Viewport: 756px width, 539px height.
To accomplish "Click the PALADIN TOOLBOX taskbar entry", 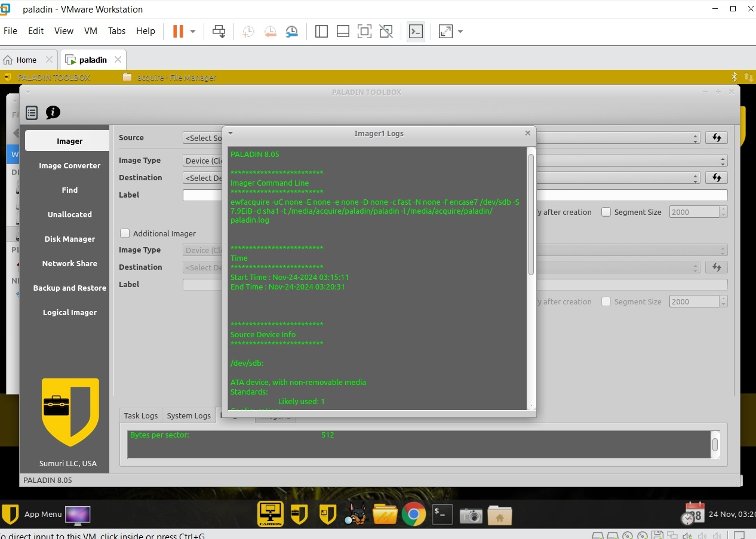I will 47,77.
